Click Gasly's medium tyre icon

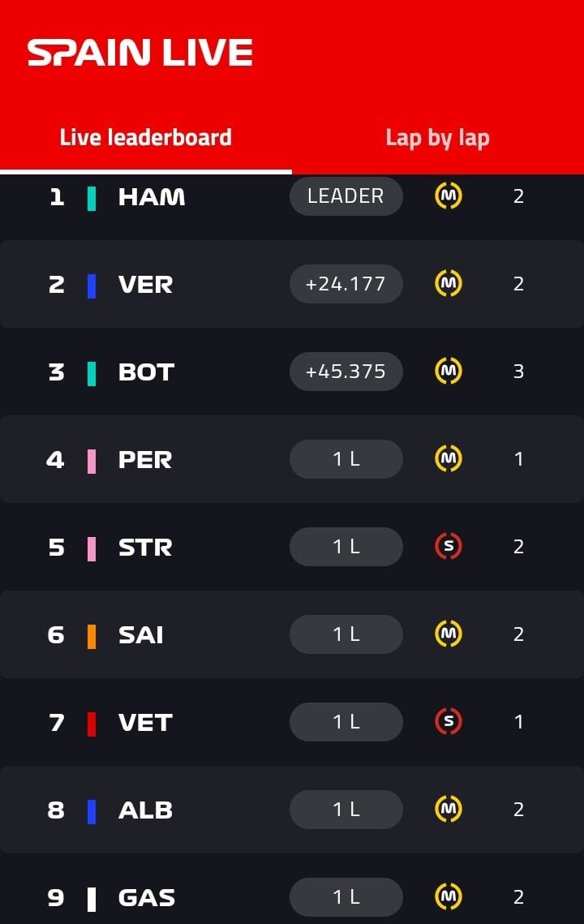click(x=449, y=897)
